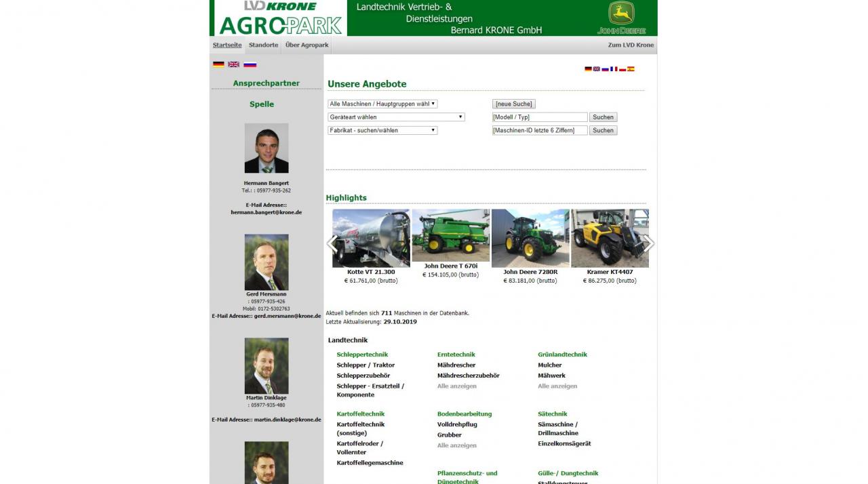Email hermann.bangert@krone.de
Viewport: 868px width, 484px height.
point(267,212)
